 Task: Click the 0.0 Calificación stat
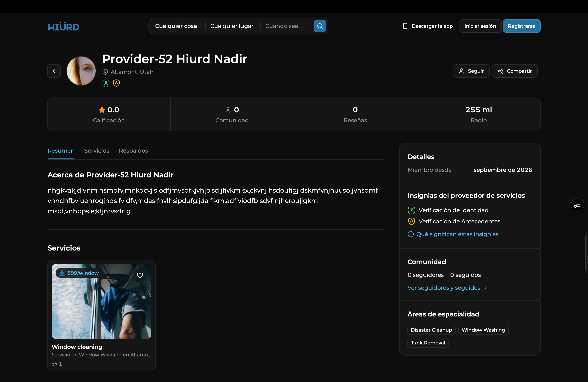(109, 114)
